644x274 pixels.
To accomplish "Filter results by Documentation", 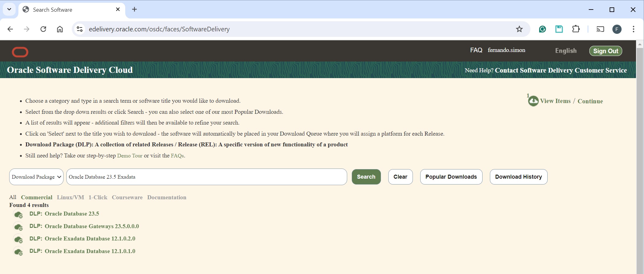I will tap(167, 197).
